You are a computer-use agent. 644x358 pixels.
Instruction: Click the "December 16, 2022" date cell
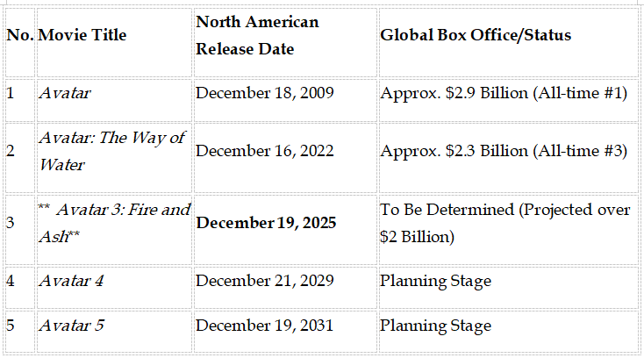pos(264,150)
